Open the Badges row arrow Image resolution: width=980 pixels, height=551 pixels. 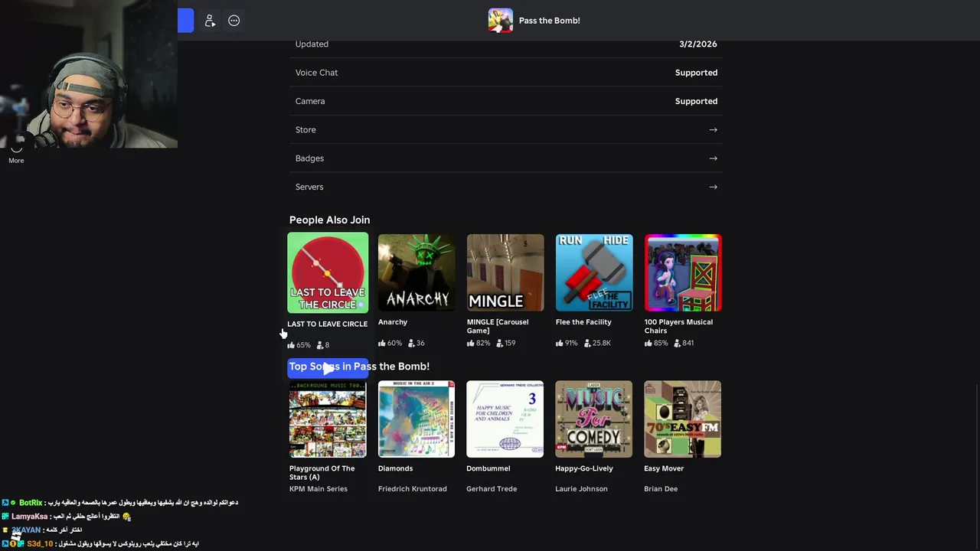713,158
